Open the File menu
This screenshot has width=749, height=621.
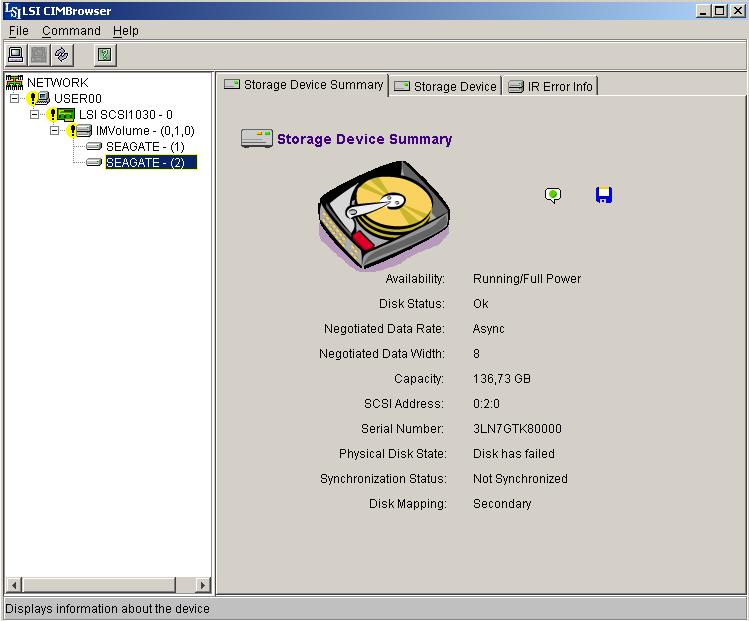(19, 31)
